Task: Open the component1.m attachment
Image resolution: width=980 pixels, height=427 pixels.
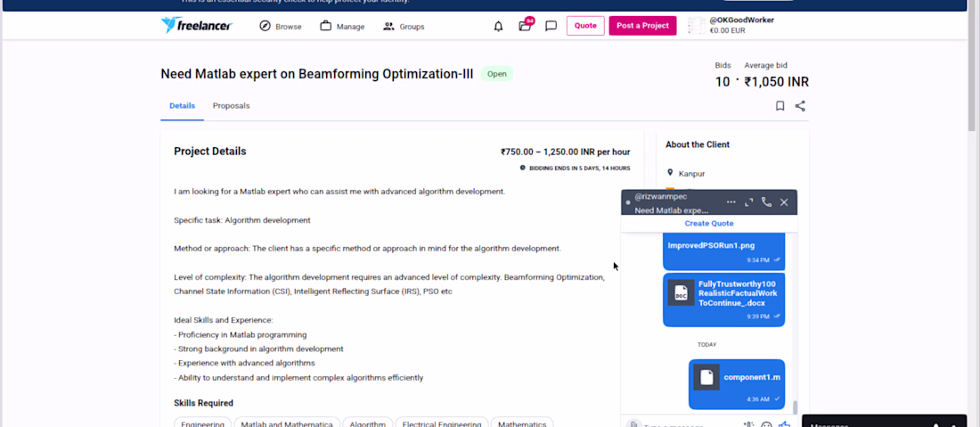Action: coord(737,383)
